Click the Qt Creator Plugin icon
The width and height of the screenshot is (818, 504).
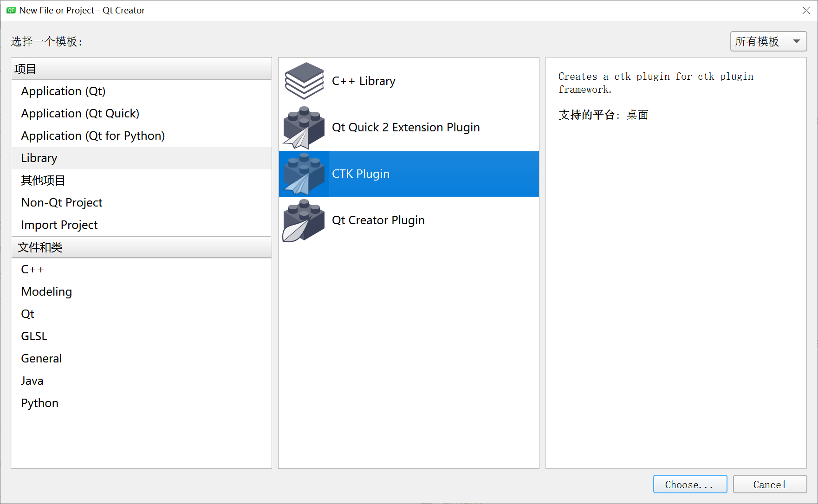coord(304,220)
